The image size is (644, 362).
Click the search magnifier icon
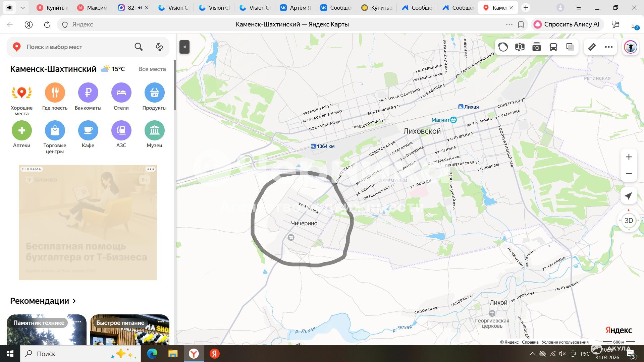tap(139, 47)
